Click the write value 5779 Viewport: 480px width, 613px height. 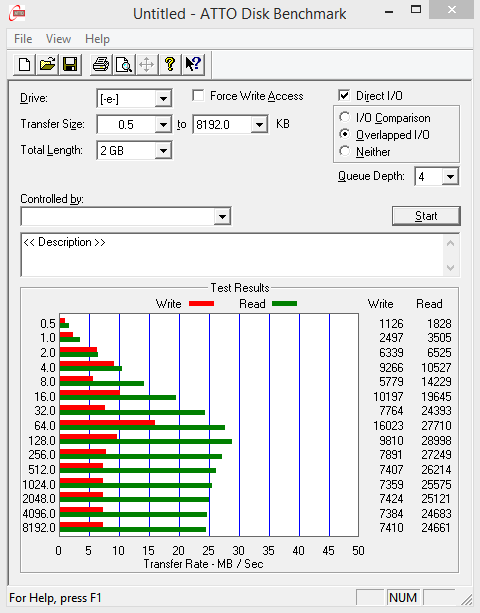point(391,382)
